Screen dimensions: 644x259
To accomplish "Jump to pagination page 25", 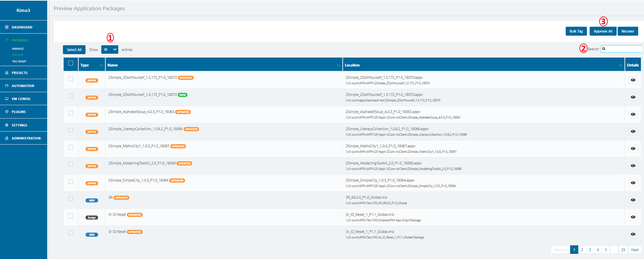I will (x=623, y=250).
